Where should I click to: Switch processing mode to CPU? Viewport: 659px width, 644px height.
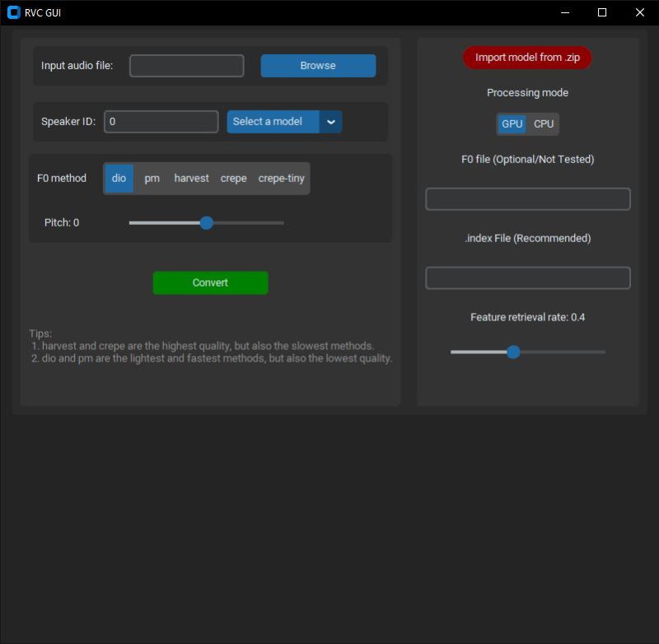point(543,124)
